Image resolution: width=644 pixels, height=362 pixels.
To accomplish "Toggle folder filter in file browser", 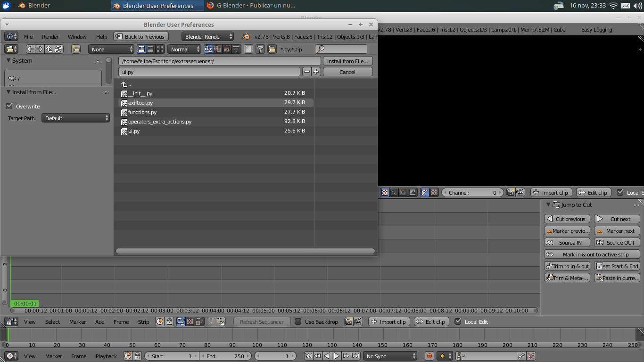I will click(272, 49).
